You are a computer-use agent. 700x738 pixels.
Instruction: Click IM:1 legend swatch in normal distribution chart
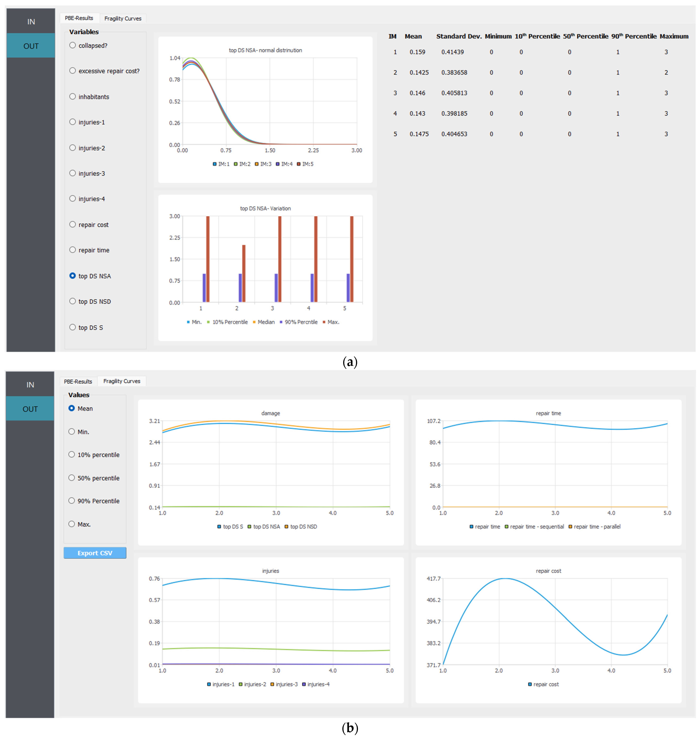[215, 164]
